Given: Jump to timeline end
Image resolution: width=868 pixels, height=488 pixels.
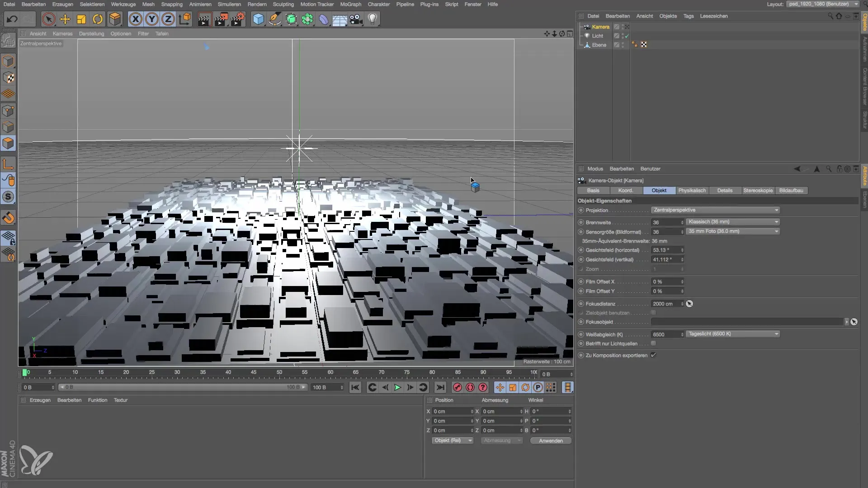Looking at the screenshot, I should [440, 387].
